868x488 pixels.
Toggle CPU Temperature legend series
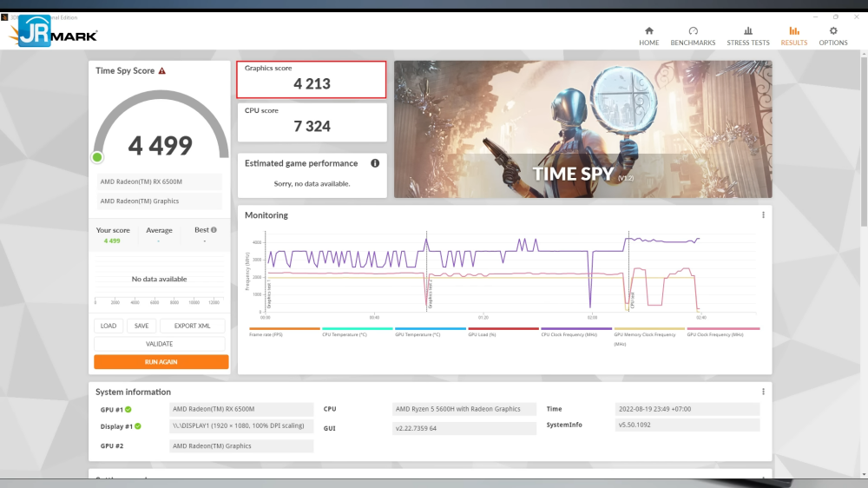coord(345,334)
